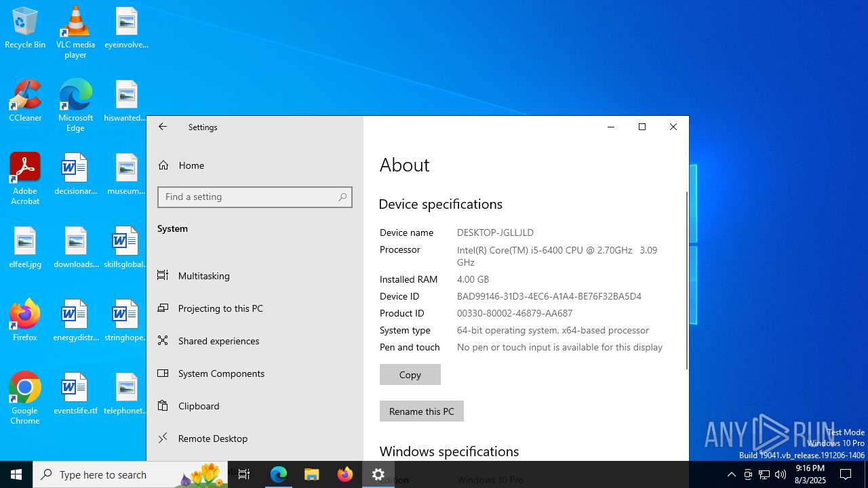
Task: Open Firefox from the taskbar
Action: point(345,474)
